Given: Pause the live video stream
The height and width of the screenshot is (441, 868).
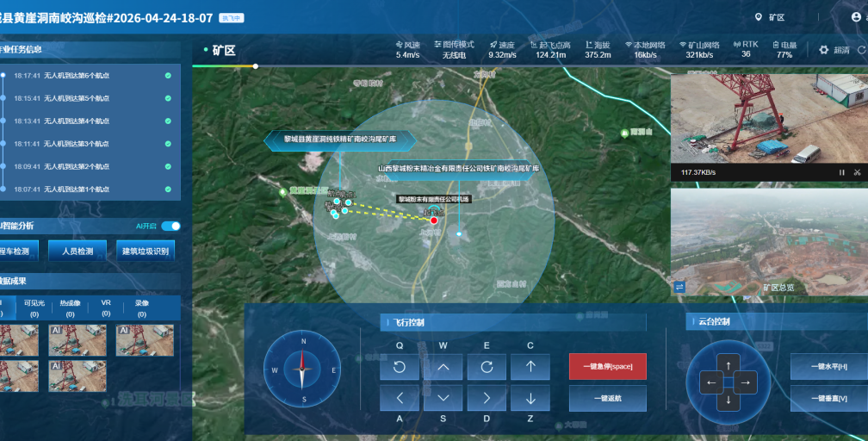Looking at the screenshot, I should (x=841, y=172).
